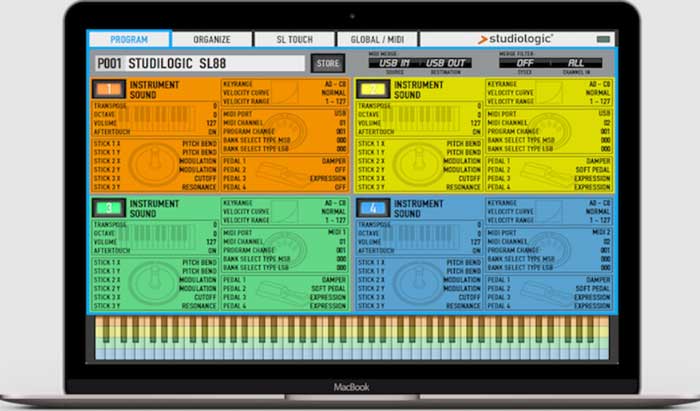Click the joystick icon in blue zone 4
700x411 pixels.
pos(418,283)
